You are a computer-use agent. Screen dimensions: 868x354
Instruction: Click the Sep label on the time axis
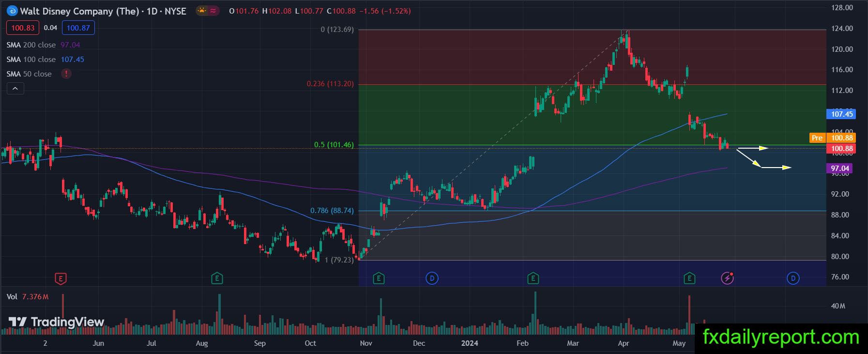260,343
